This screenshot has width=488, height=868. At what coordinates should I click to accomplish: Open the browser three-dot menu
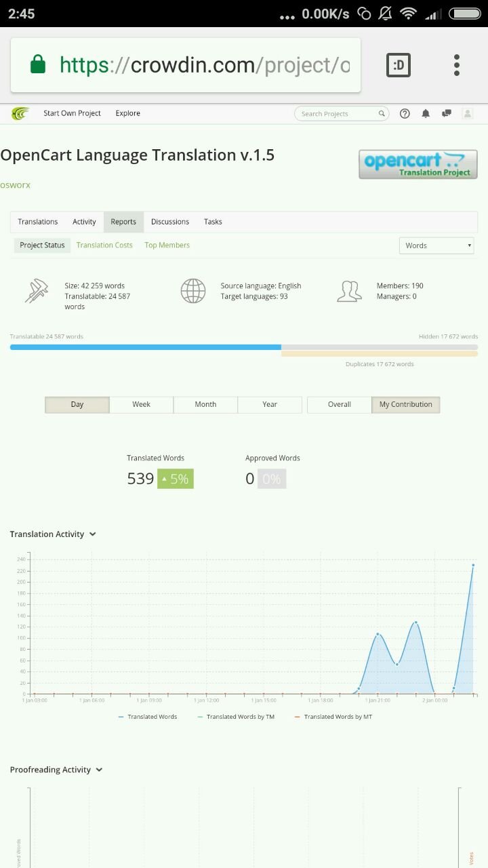(457, 65)
